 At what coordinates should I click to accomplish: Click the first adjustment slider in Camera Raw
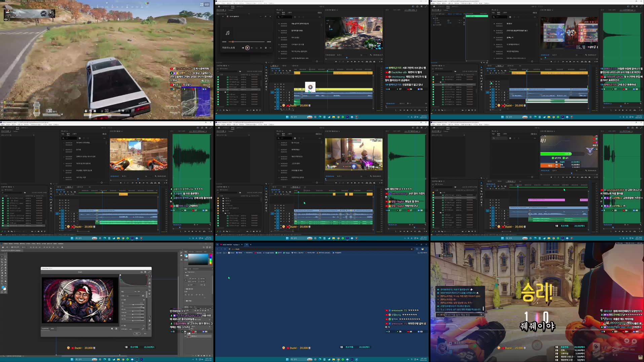tap(133, 304)
